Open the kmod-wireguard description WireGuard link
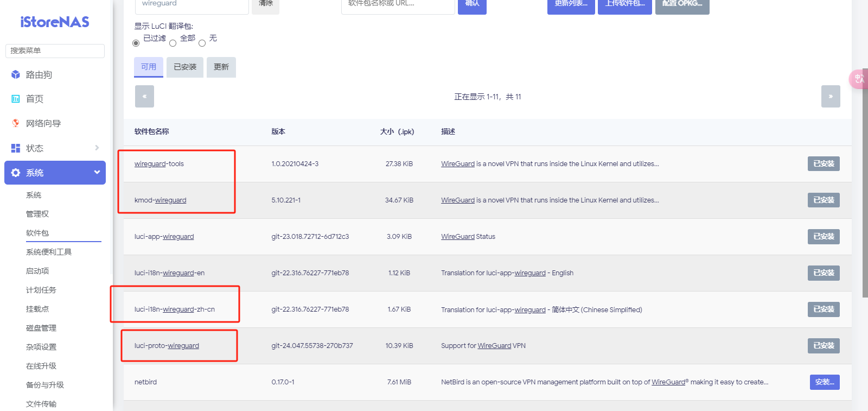The image size is (868, 411). click(x=457, y=200)
